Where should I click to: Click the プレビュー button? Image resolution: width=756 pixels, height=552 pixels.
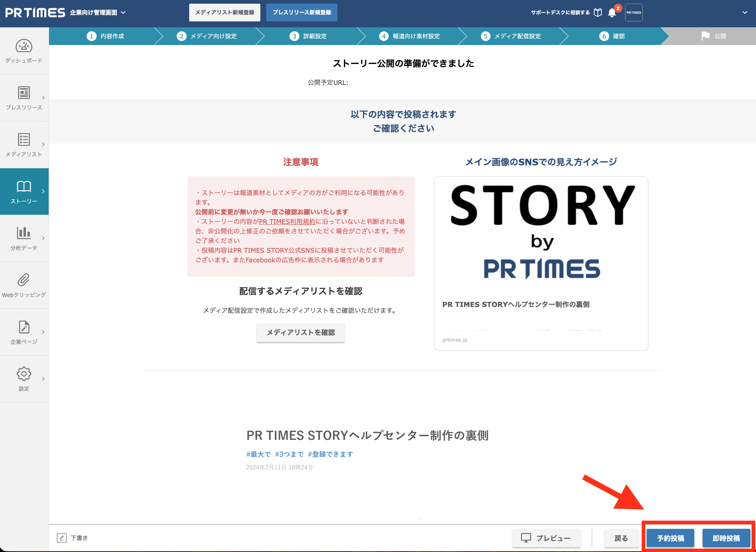point(547,538)
